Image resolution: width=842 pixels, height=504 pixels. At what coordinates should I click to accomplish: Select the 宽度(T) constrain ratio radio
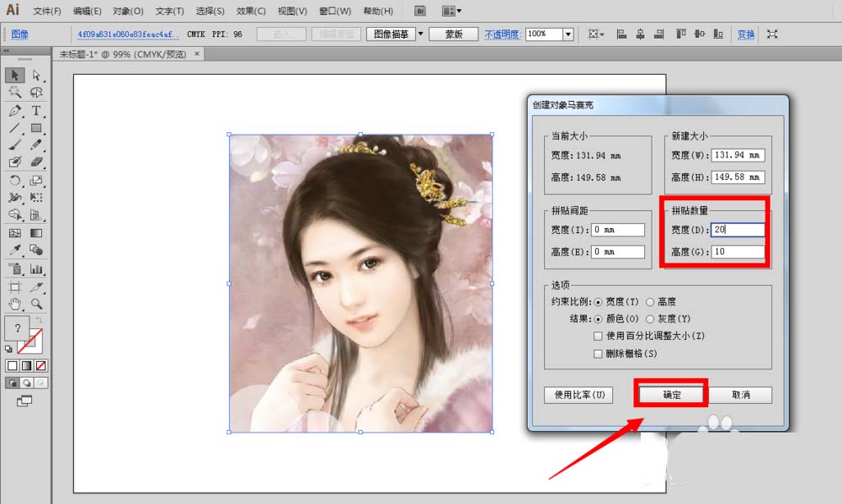pos(598,302)
